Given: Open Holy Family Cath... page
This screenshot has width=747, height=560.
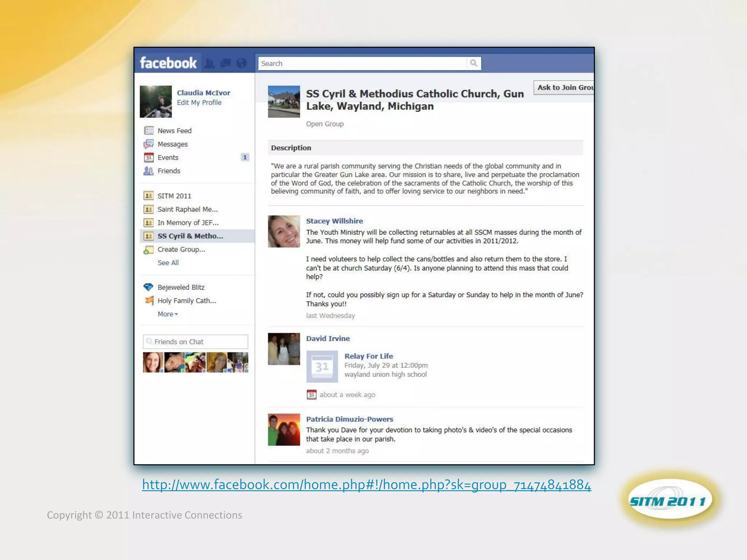Looking at the screenshot, I should coord(187,300).
